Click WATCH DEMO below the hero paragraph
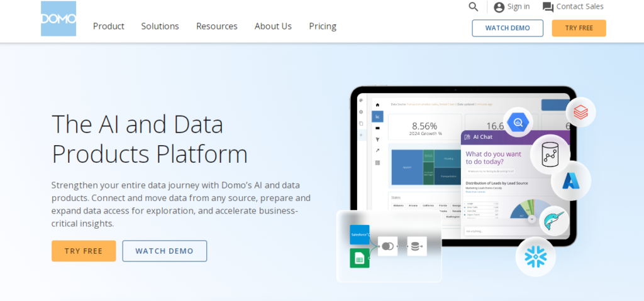 165,251
